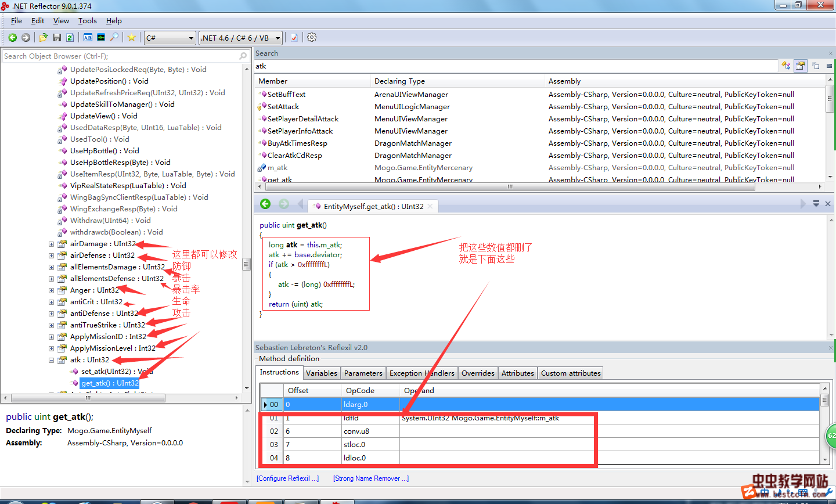Open the C# language dropdown
Image resolution: width=836 pixels, height=504 pixels.
(x=170, y=38)
